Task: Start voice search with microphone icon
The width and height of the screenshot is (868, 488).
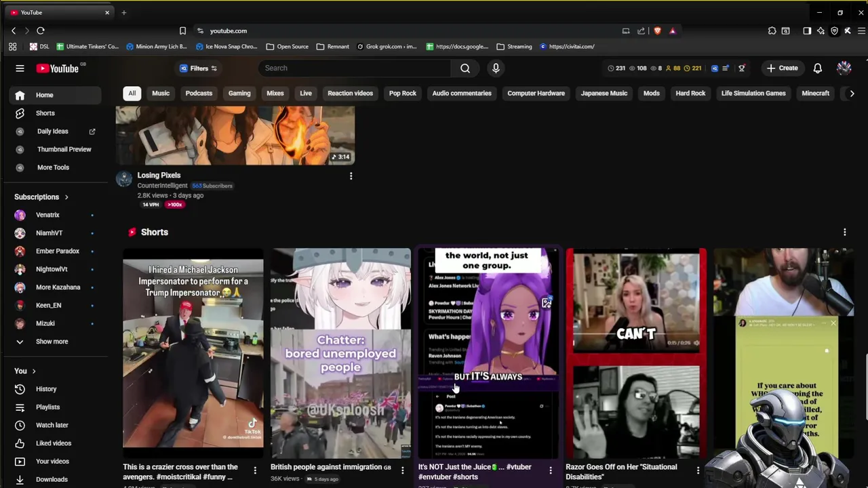Action: click(x=496, y=68)
